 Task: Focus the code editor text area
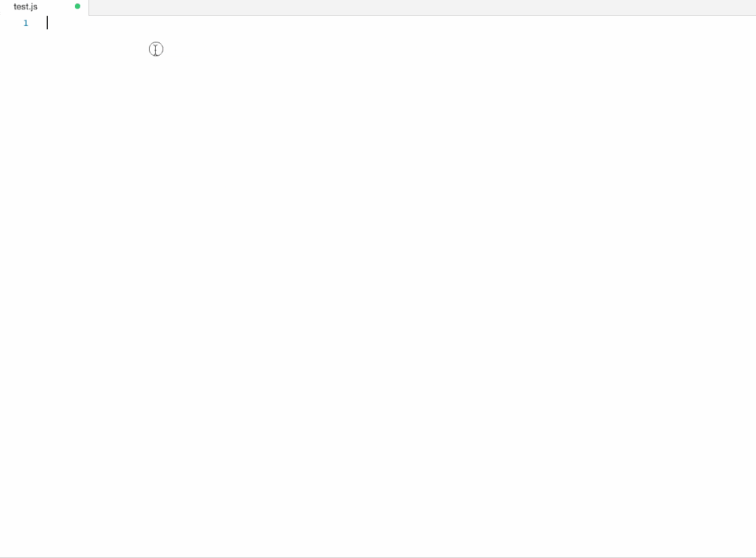(x=400, y=286)
